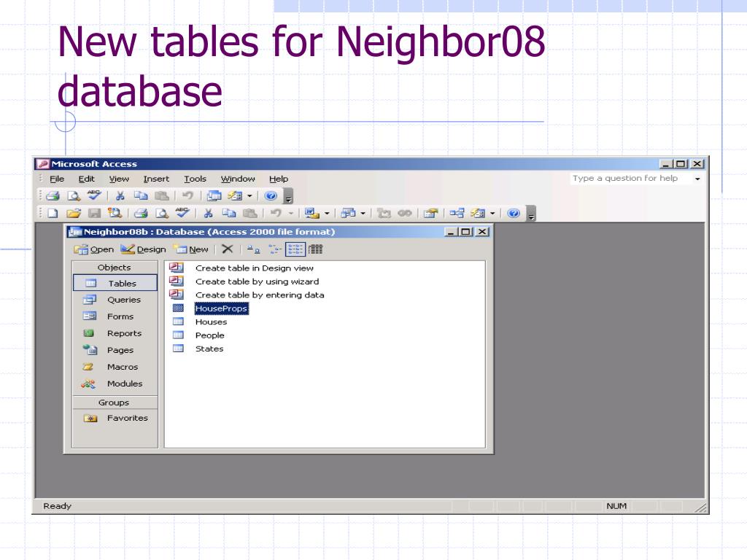
Task: Click Copy icon in lower toolbar
Action: click(x=229, y=214)
